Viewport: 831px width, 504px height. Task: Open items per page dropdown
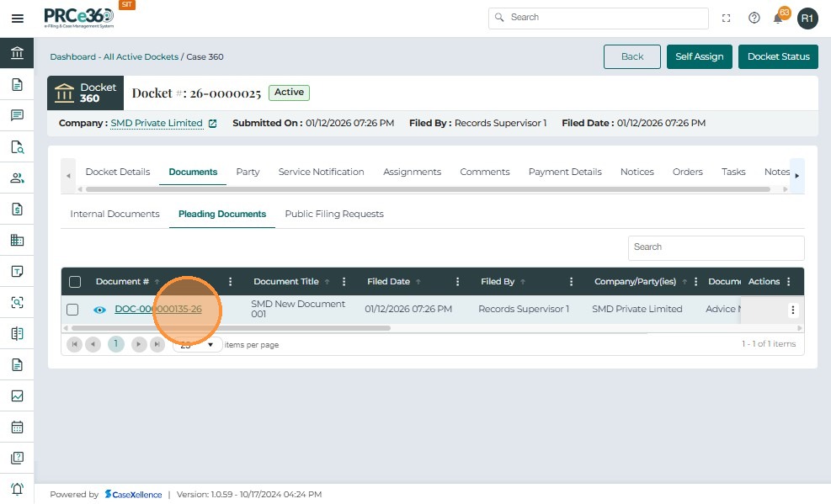click(x=197, y=345)
